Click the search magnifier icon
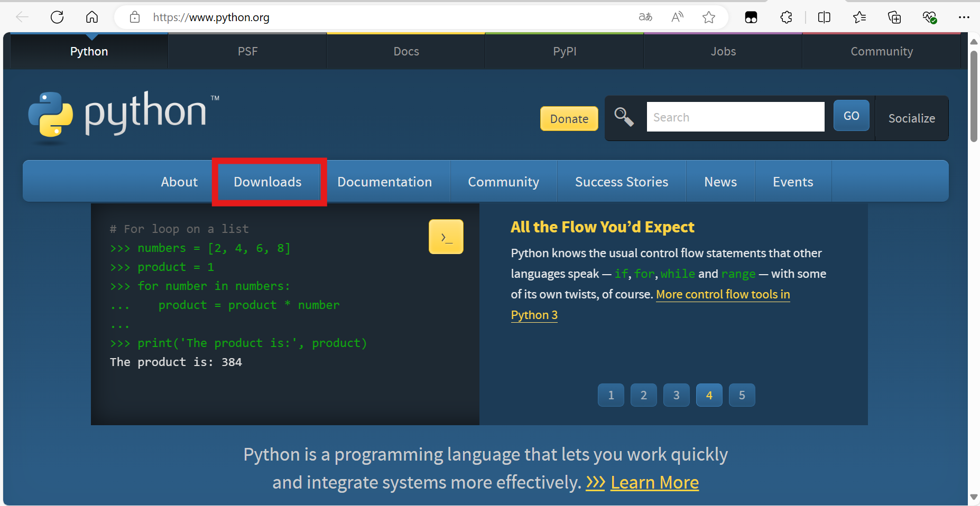Screen dimensions: 980x506 [x=624, y=117]
